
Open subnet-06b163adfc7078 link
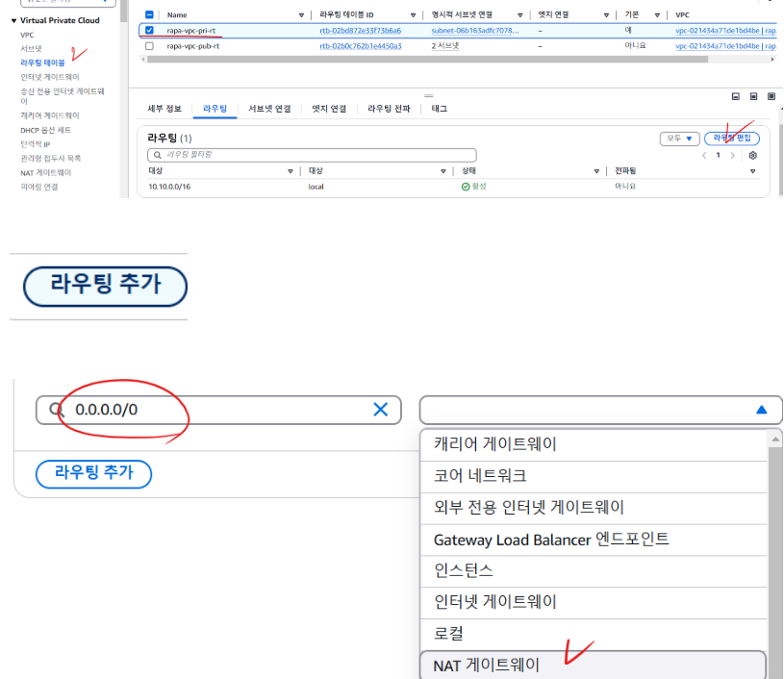click(x=475, y=31)
